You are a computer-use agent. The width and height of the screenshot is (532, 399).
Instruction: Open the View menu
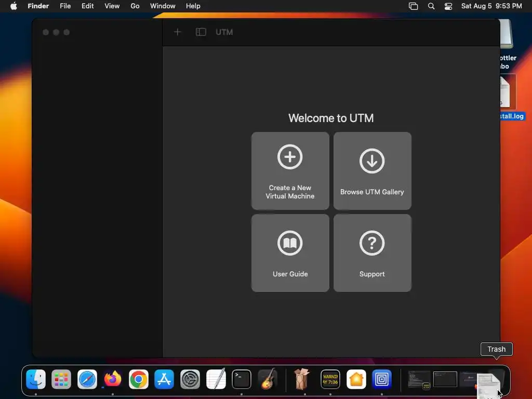(112, 6)
